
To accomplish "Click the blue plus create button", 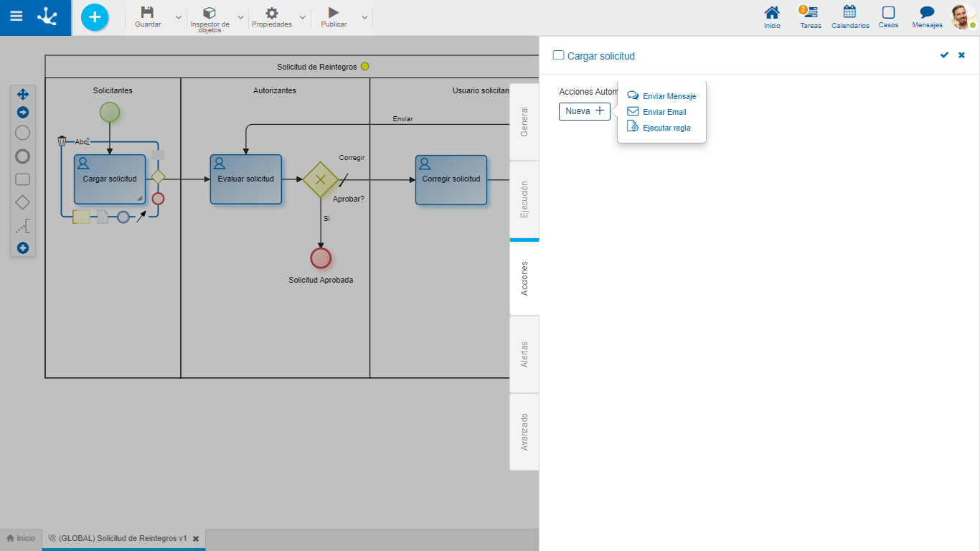I will [x=95, y=17].
